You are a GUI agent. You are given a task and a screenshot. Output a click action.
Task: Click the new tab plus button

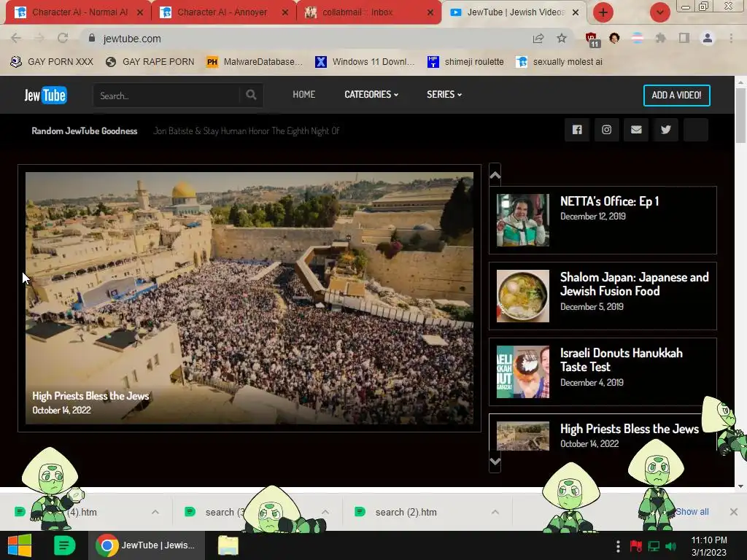tap(603, 12)
